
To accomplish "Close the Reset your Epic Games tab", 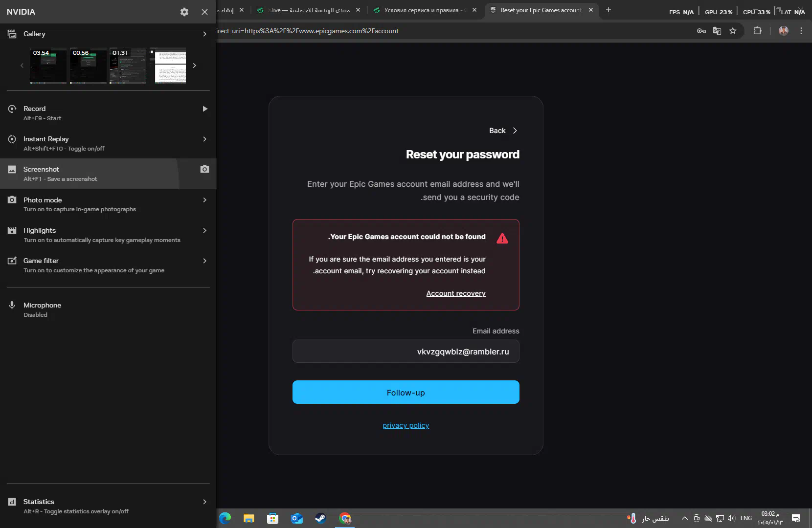I will point(591,10).
